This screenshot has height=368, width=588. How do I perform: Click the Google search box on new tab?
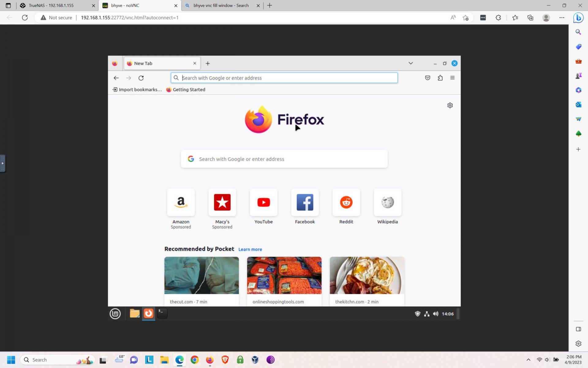[284, 159]
